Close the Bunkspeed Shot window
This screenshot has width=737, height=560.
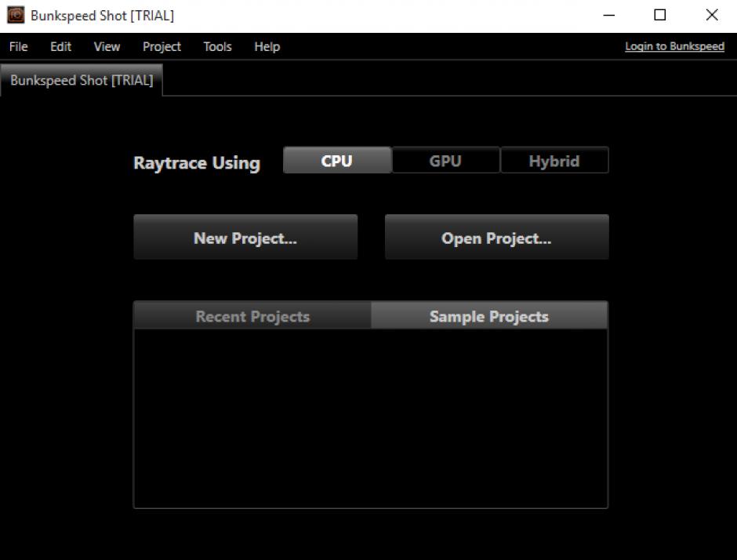[x=712, y=15]
